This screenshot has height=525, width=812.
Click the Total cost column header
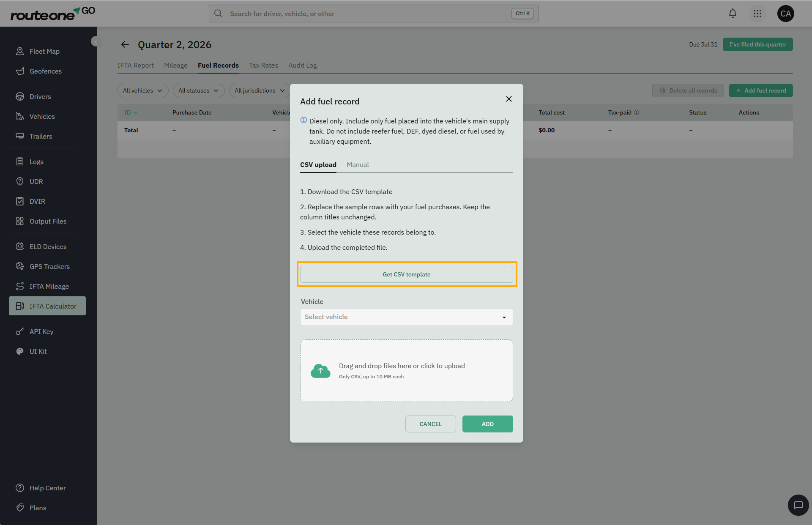(x=552, y=112)
